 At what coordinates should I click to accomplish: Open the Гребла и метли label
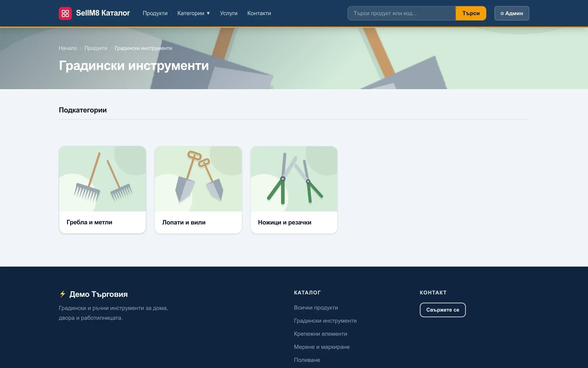coord(89,222)
